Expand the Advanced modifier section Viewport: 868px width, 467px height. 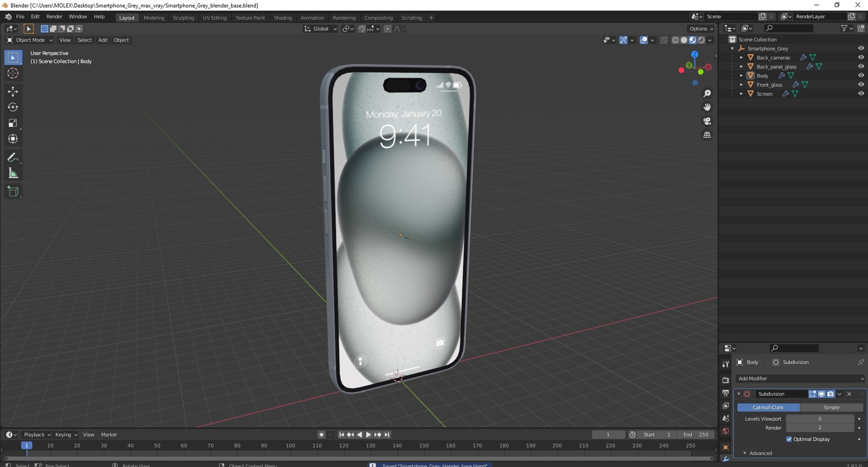[x=760, y=453]
